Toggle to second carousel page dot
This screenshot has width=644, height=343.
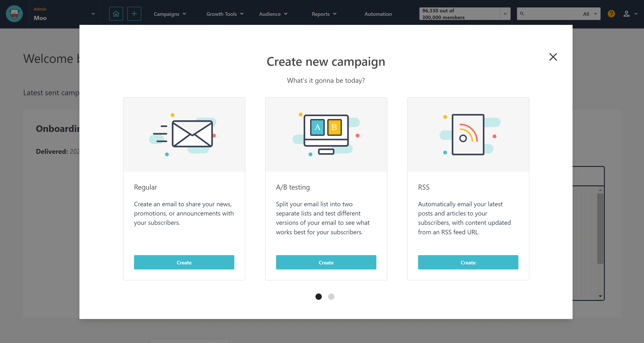332,296
